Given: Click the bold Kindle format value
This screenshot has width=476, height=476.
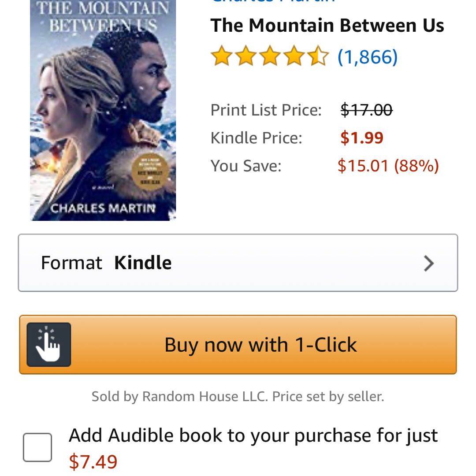Looking at the screenshot, I should tap(143, 263).
